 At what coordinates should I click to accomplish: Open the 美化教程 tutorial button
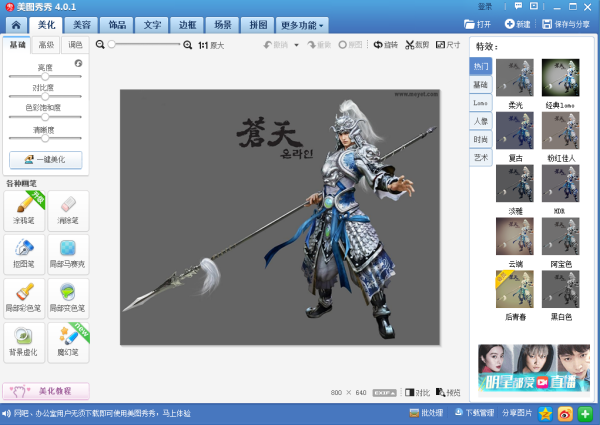[x=46, y=391]
